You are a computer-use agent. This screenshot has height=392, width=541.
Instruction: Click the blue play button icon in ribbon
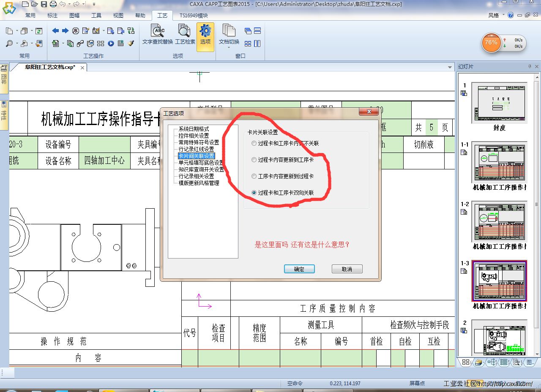(x=111, y=43)
